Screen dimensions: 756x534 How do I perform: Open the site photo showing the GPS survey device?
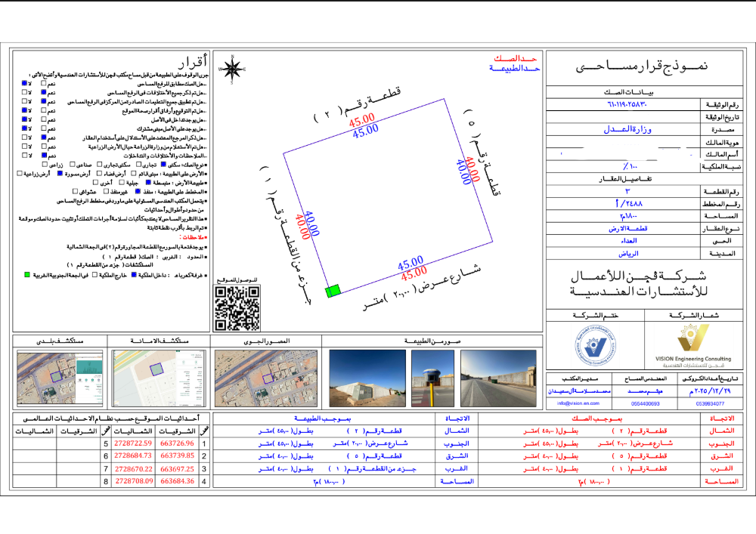click(432, 378)
